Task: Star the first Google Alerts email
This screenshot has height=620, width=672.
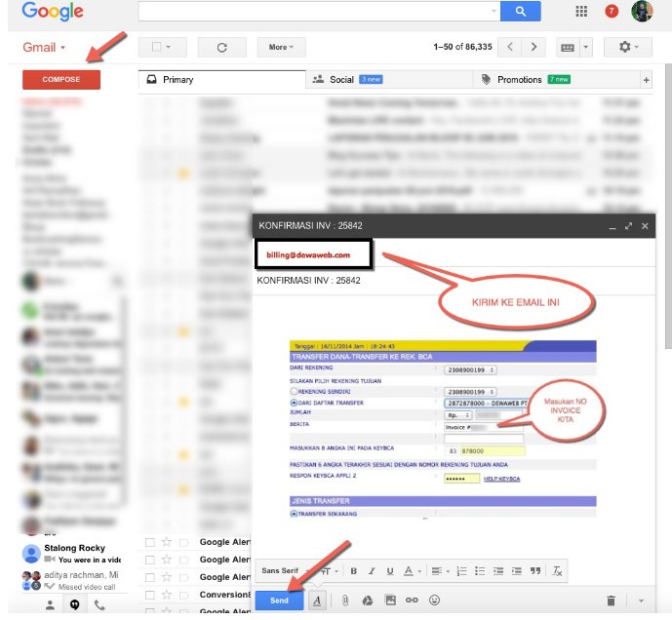Action: pos(167,542)
